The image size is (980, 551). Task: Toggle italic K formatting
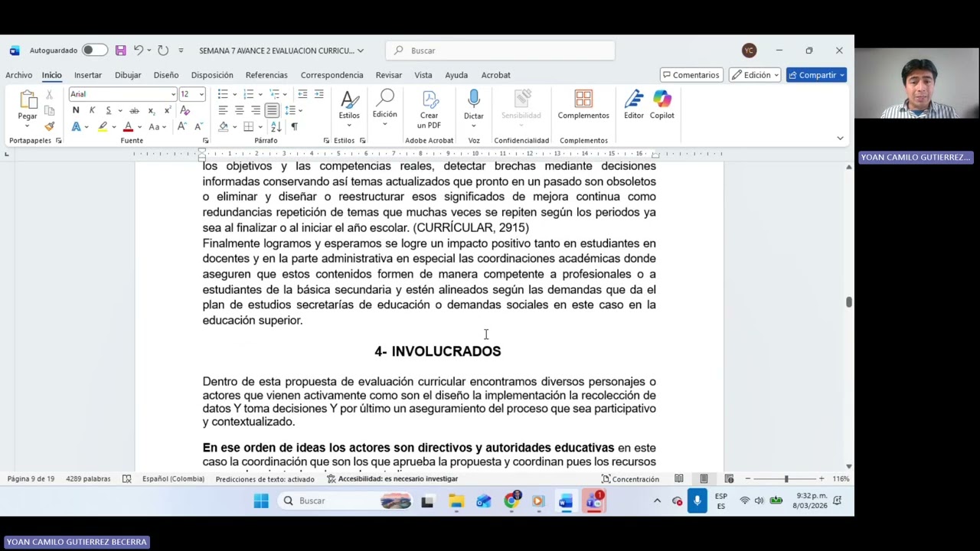point(92,110)
